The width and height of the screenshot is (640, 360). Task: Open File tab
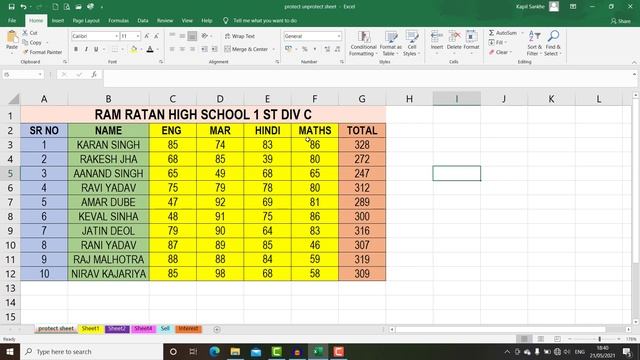(x=12, y=20)
